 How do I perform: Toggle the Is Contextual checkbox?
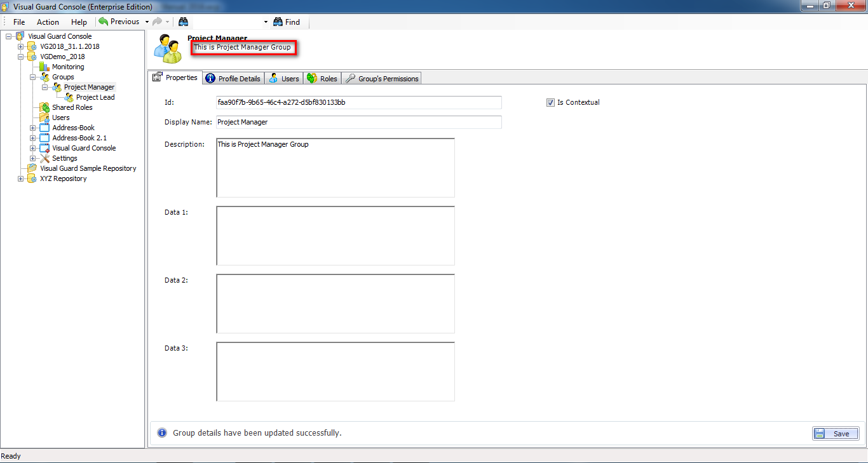(x=550, y=102)
